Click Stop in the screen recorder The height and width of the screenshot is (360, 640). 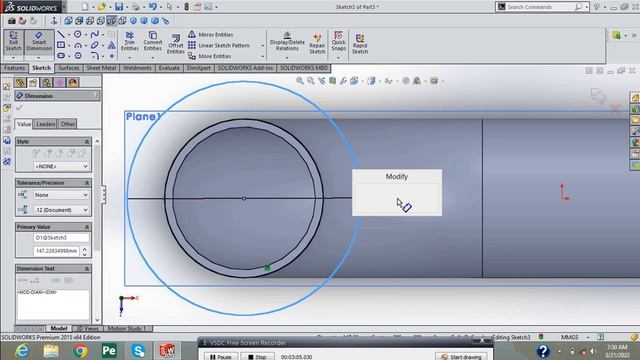[x=257, y=356]
